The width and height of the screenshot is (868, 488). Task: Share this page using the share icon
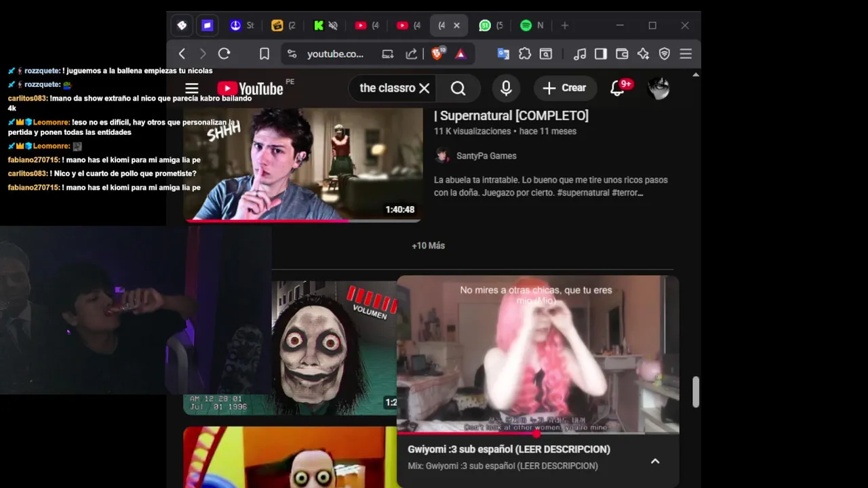click(x=411, y=54)
